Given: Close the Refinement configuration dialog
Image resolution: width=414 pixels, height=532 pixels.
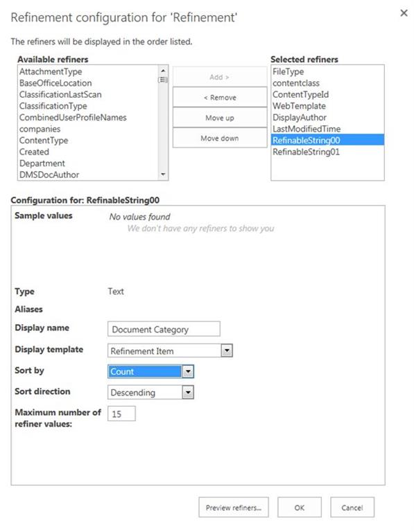Looking at the screenshot, I should (x=404, y=13).
